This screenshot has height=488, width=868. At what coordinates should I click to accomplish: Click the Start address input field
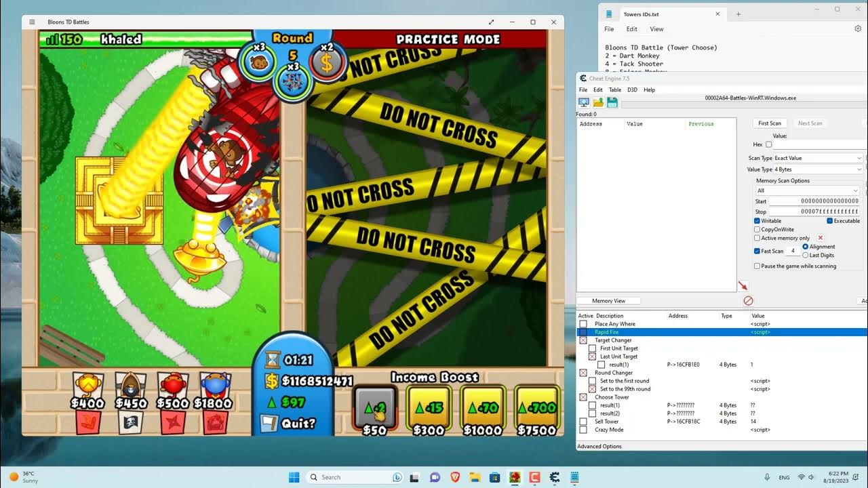(814, 201)
